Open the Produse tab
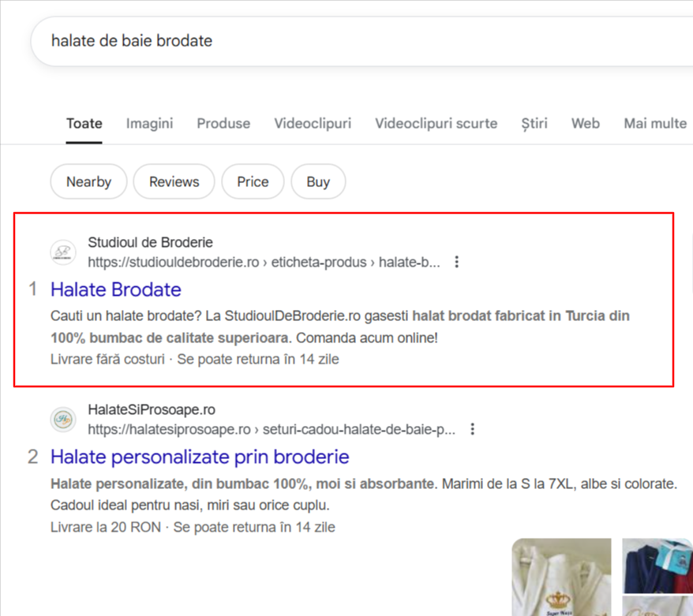Image resolution: width=693 pixels, height=616 pixels. pos(223,123)
